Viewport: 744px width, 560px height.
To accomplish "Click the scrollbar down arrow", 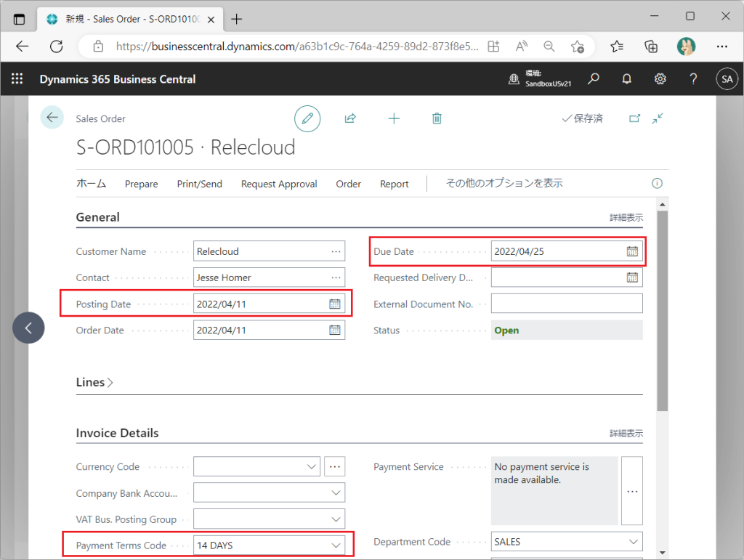I will coord(663,553).
